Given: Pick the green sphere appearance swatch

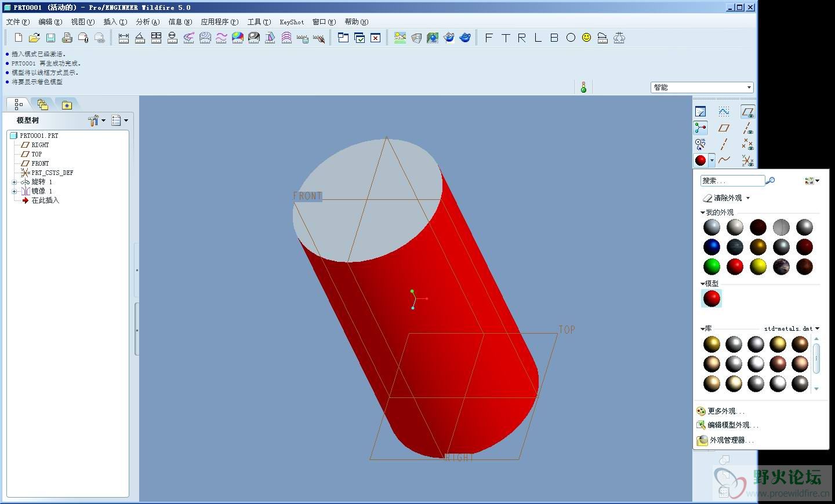Looking at the screenshot, I should (711, 266).
